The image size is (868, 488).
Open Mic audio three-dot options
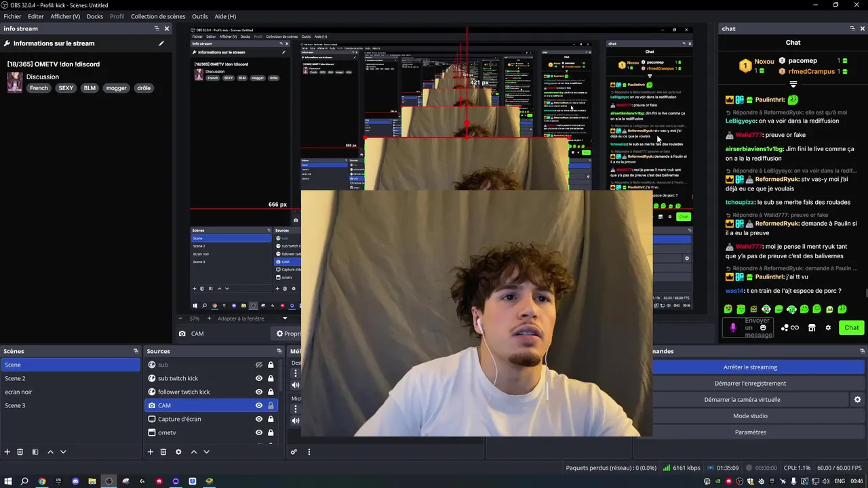point(296,408)
